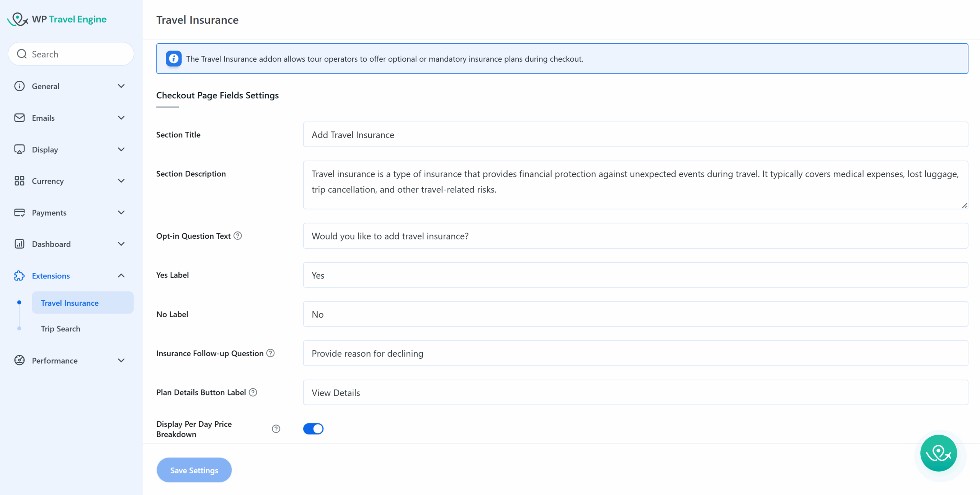Screen dimensions: 980x495
Task: Click into the Section Title input field
Action: (x=635, y=134)
